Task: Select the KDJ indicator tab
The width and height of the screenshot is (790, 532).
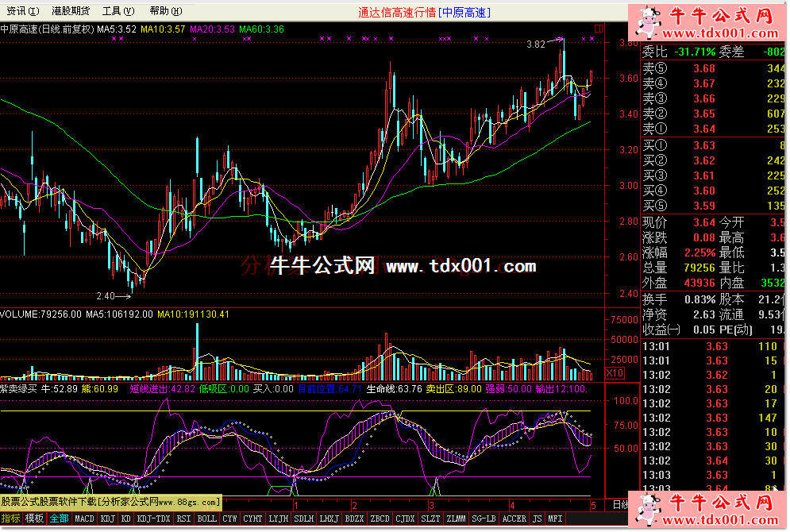Action: [107, 519]
